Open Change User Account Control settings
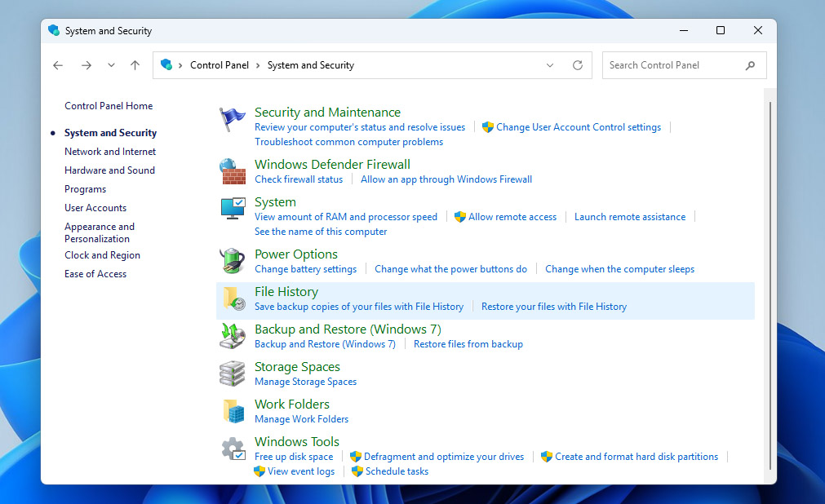The height and width of the screenshot is (504, 825). (x=579, y=127)
